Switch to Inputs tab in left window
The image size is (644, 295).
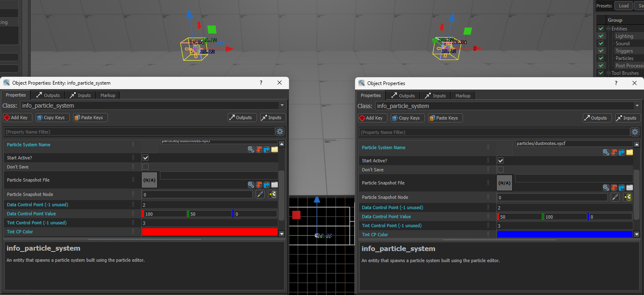[80, 95]
